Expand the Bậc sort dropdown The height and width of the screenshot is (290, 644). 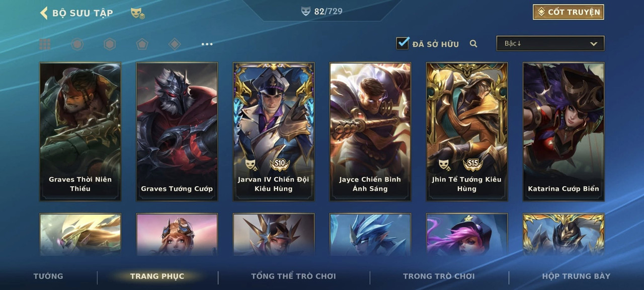(550, 44)
